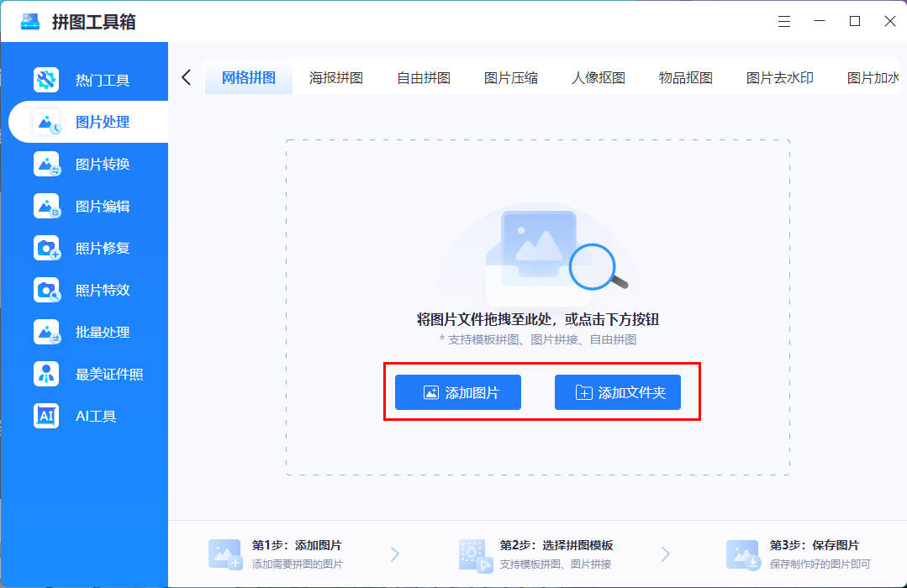Open the hamburger menu in the title bar
Screen dimensions: 907x588
click(783, 21)
